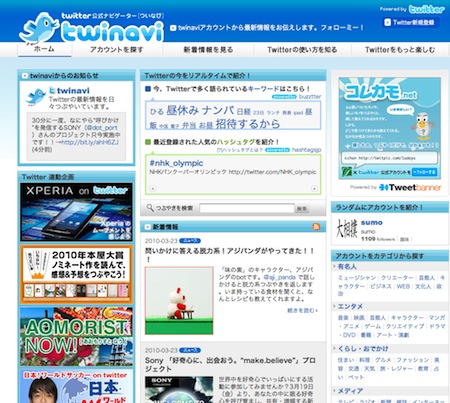450x403 pixels.
Task: Open the RSS feed icon in 新着情報
Action: point(316,227)
